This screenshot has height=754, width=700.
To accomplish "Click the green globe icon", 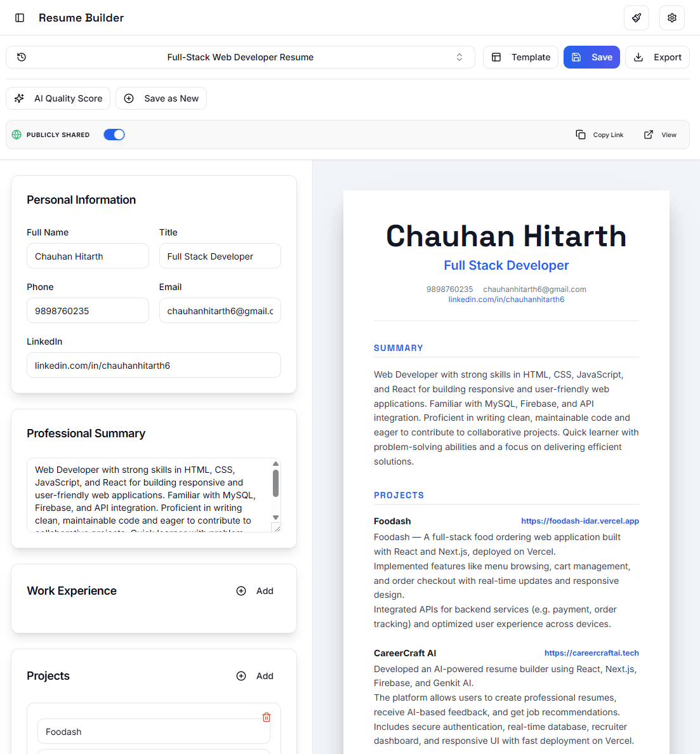I will tap(17, 135).
